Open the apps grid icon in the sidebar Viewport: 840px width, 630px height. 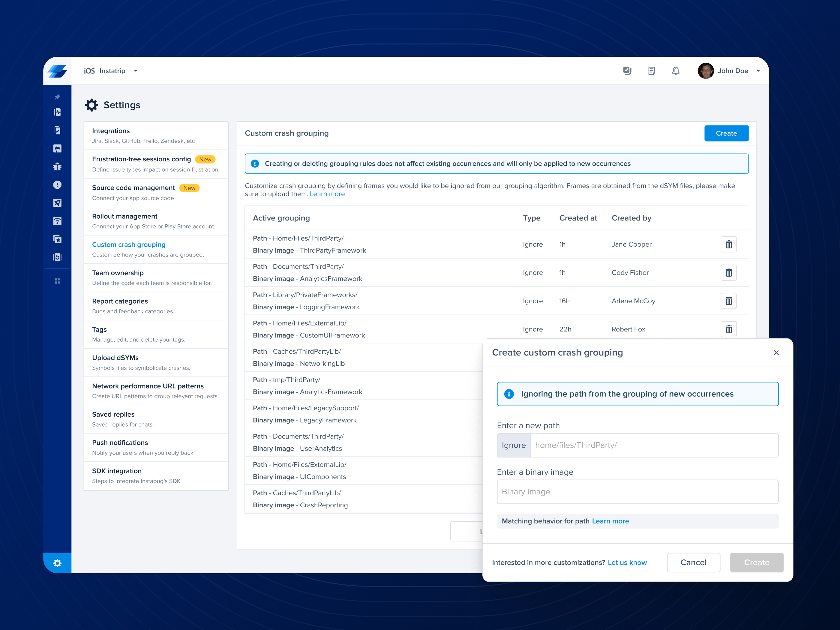click(x=57, y=280)
